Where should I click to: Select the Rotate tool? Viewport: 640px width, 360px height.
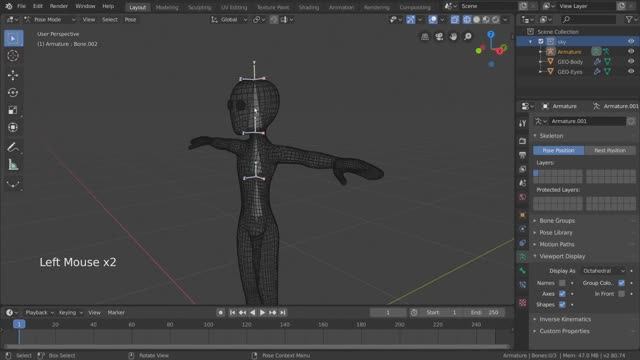pyautogui.click(x=13, y=93)
